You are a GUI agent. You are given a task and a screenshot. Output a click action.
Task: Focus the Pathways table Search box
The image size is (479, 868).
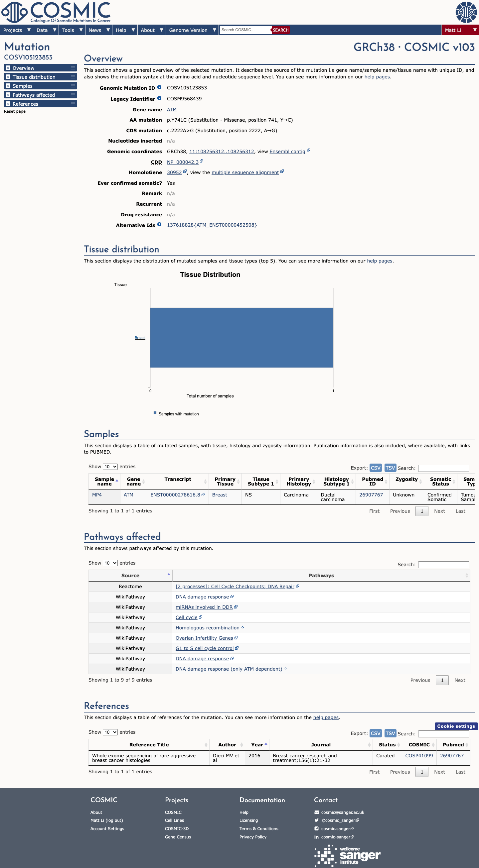point(443,564)
